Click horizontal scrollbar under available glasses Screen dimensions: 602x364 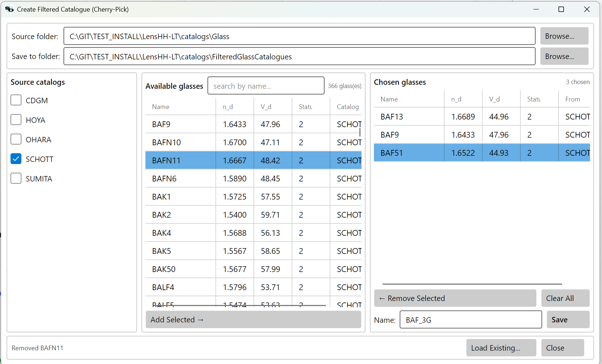[x=240, y=306]
